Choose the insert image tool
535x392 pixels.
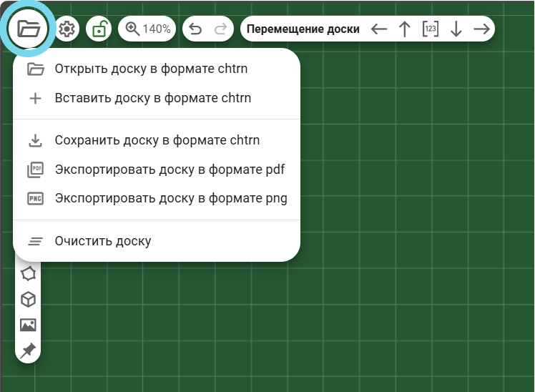click(28, 325)
